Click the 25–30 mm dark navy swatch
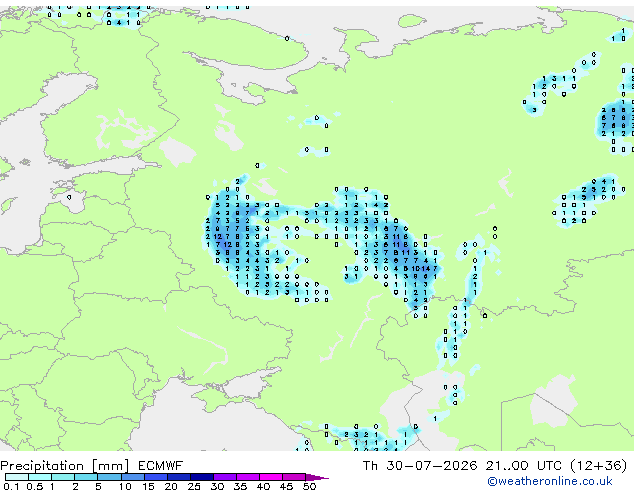This screenshot has width=634, height=490. [202, 477]
